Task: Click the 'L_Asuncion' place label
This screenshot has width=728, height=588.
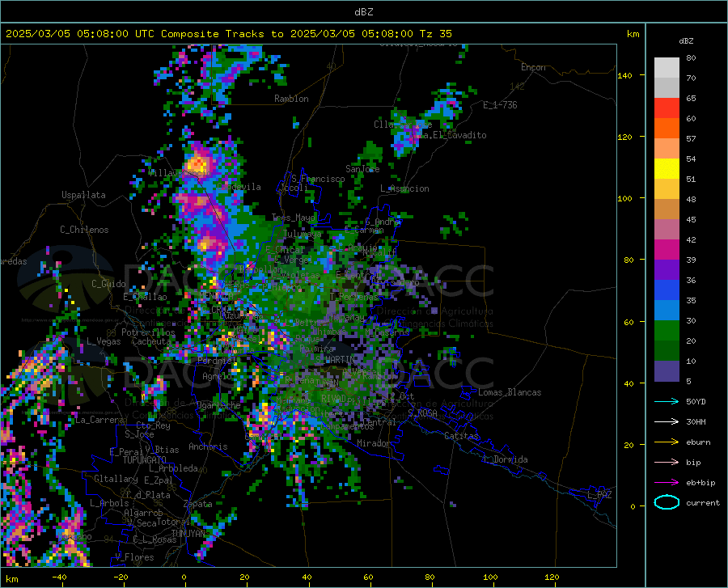Action: [x=404, y=188]
